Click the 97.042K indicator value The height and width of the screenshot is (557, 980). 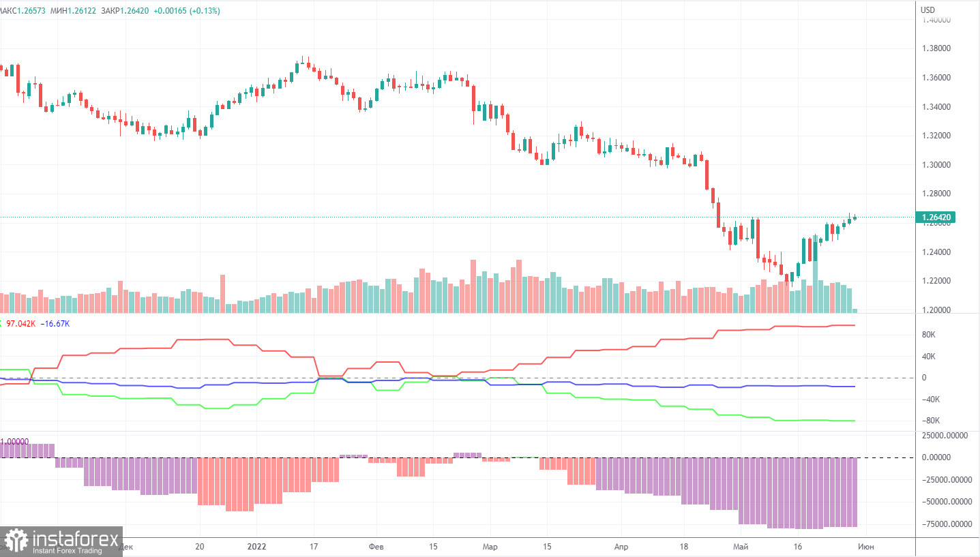pos(20,323)
